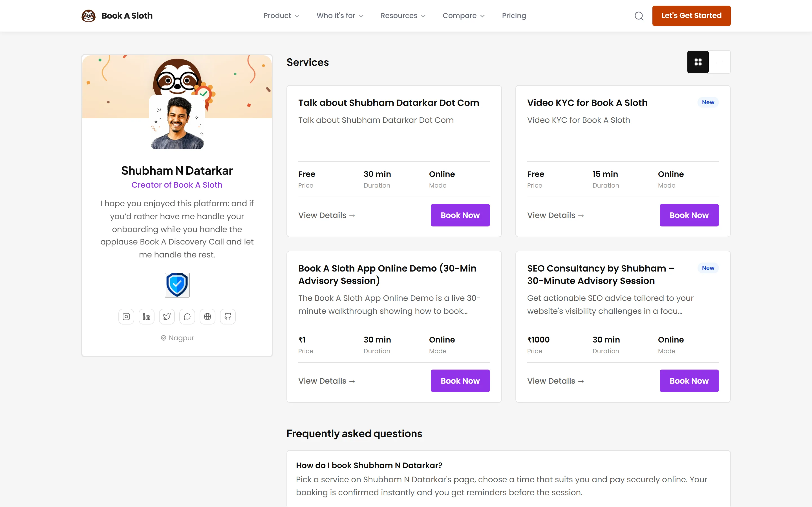Screen dimensions: 812x507
Task: Open the Twitter profile icon
Action: [167, 317]
